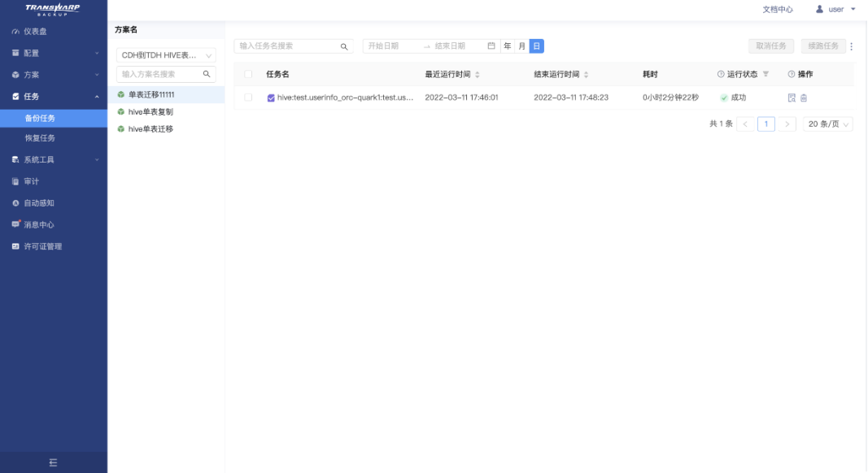
Task: Click the dashboard gauge icon
Action: click(15, 32)
